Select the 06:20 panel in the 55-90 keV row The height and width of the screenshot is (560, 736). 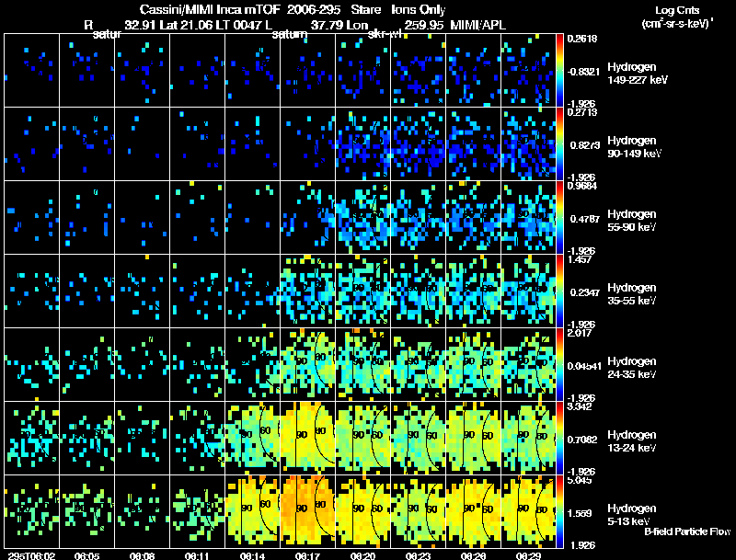[x=362, y=218]
